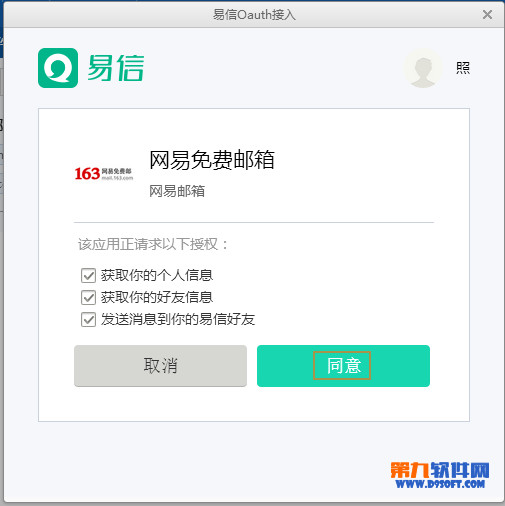Toggle the 获取你的好友信息 checkbox
Viewport: 505px width, 506px height.
88,297
